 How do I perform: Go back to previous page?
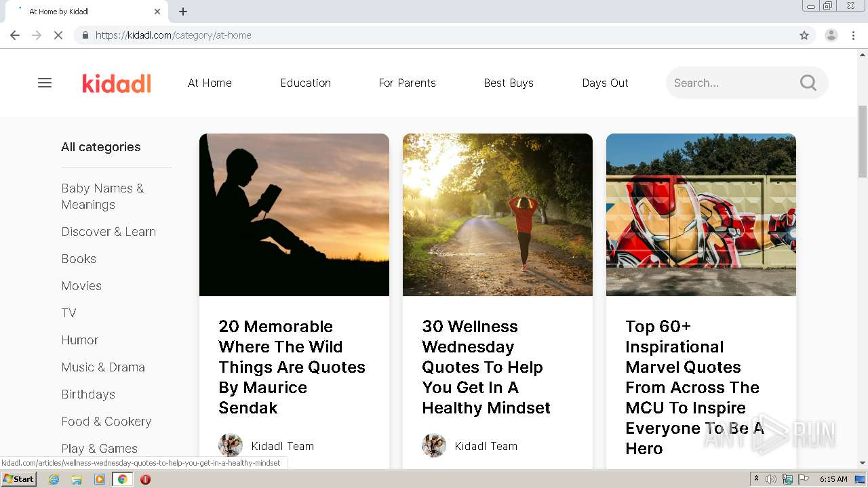(15, 35)
